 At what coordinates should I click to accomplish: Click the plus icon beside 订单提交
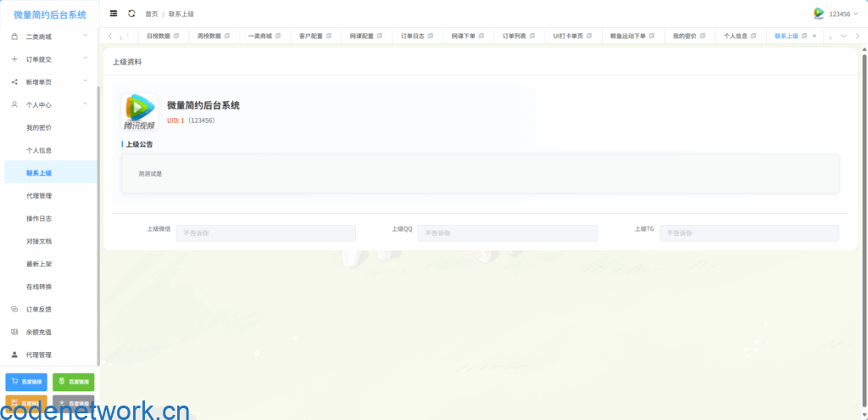14,59
